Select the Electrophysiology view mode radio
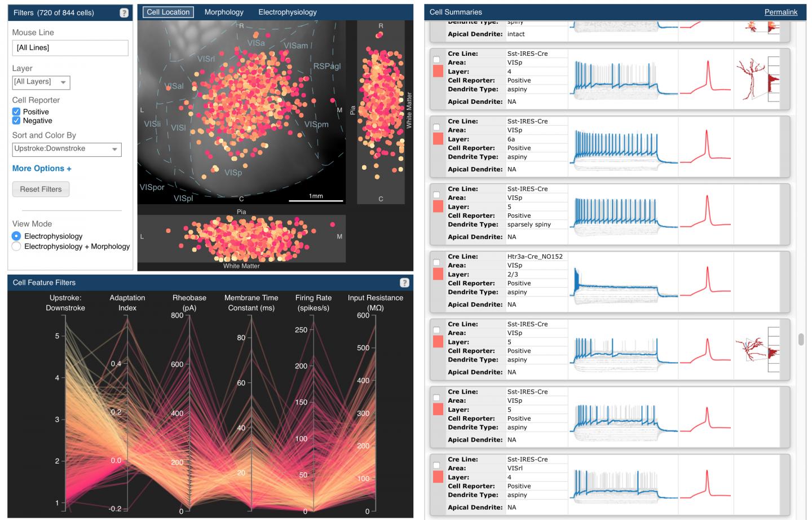The image size is (812, 520). [x=16, y=236]
